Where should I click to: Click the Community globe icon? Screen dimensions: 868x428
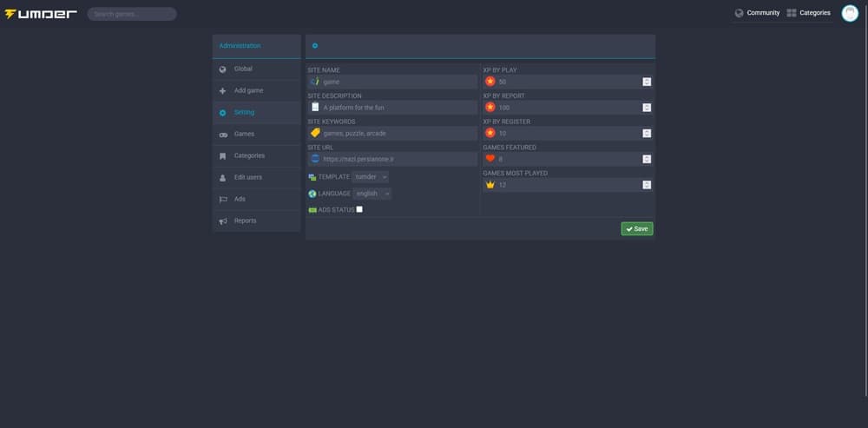739,13
